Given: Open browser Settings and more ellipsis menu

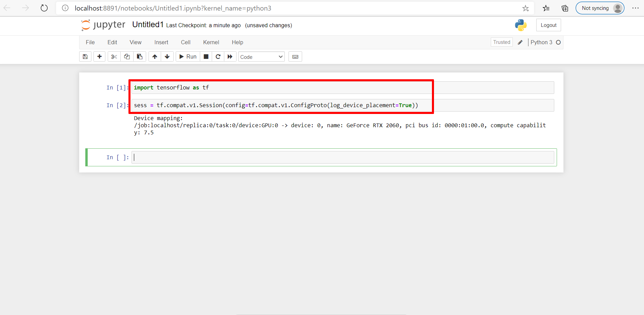Looking at the screenshot, I should pyautogui.click(x=635, y=8).
